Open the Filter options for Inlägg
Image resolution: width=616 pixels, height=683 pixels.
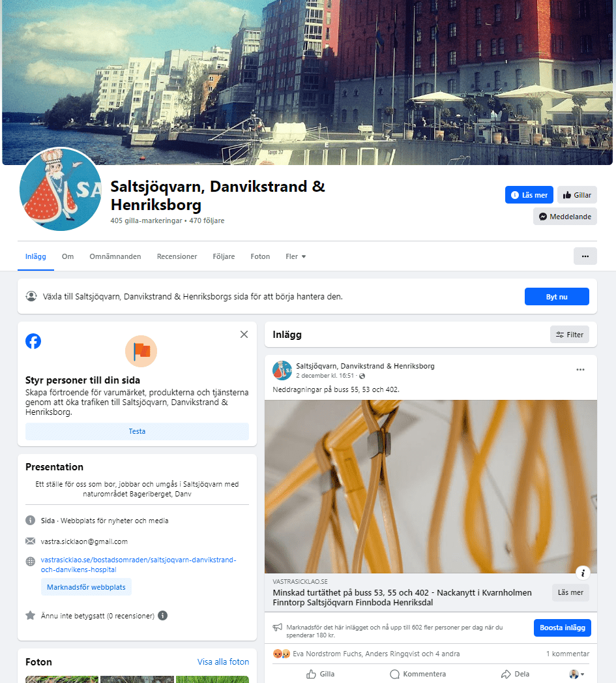point(570,335)
